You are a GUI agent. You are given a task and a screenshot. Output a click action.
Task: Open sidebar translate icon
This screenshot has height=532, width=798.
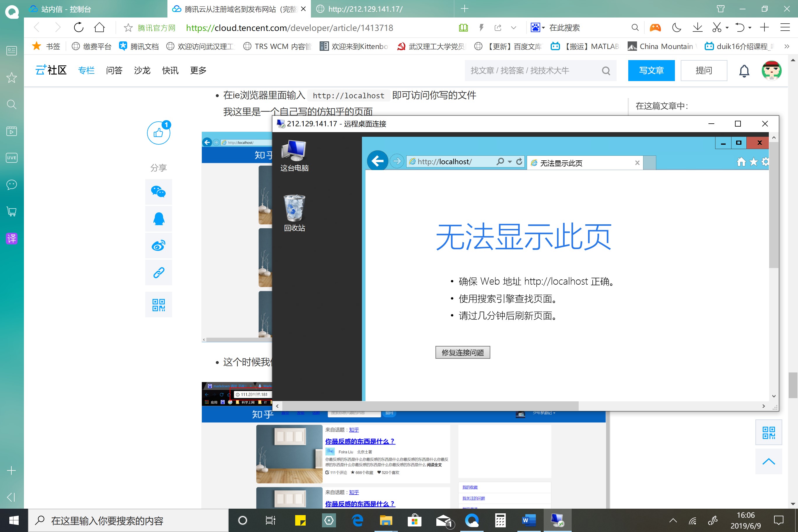(12, 239)
